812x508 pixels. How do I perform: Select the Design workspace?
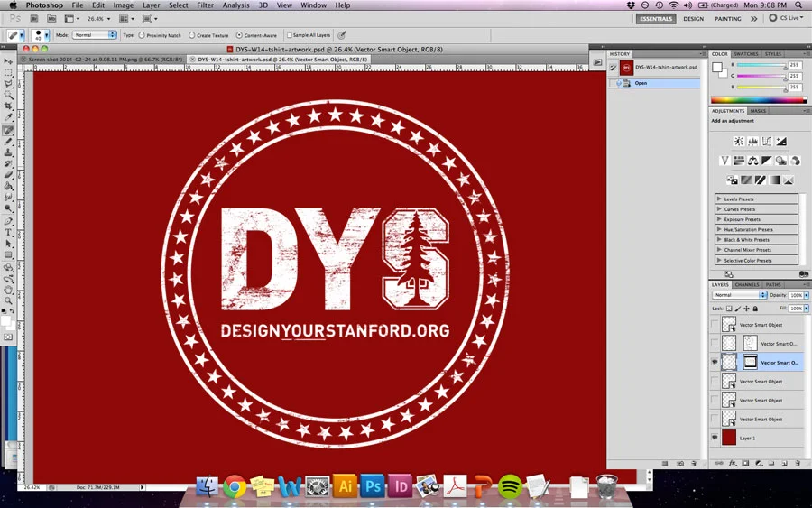coord(694,19)
